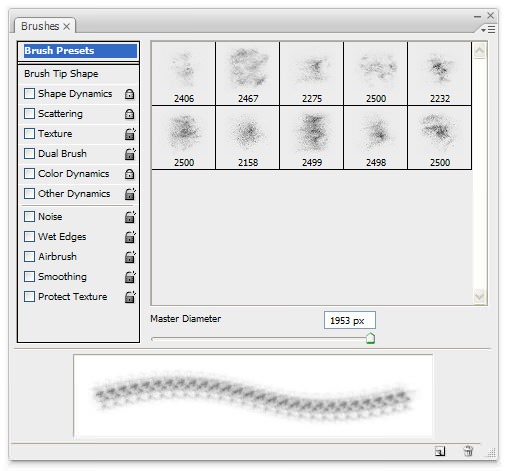Click the create new brush icon
The height and width of the screenshot is (471, 506).
[x=440, y=451]
